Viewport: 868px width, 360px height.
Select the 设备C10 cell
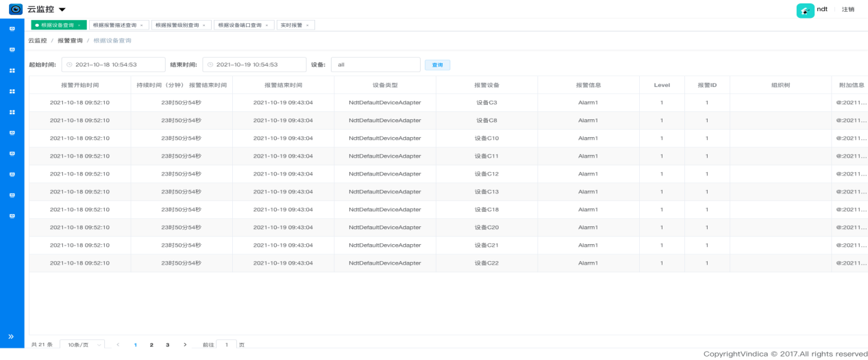click(486, 139)
